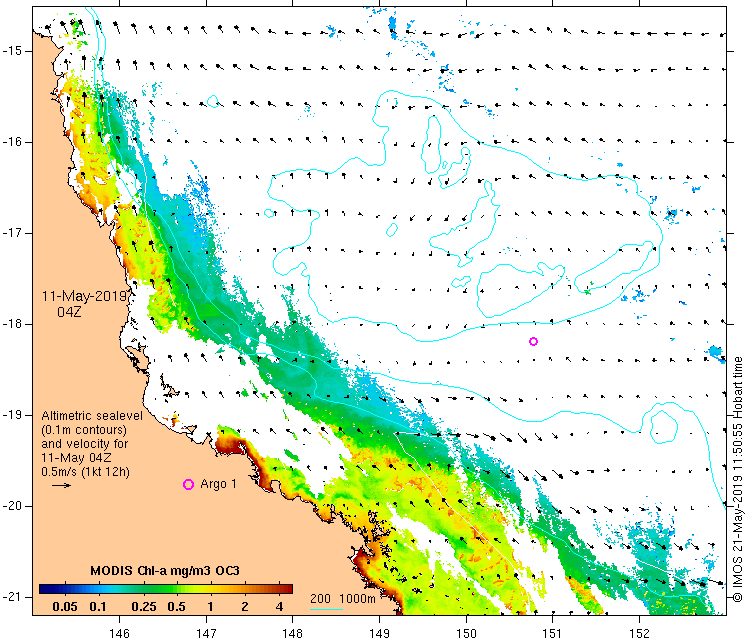Click the 'and velocity for' caption line
Image resolution: width=750 pixels, height=640 pixels.
(85, 443)
